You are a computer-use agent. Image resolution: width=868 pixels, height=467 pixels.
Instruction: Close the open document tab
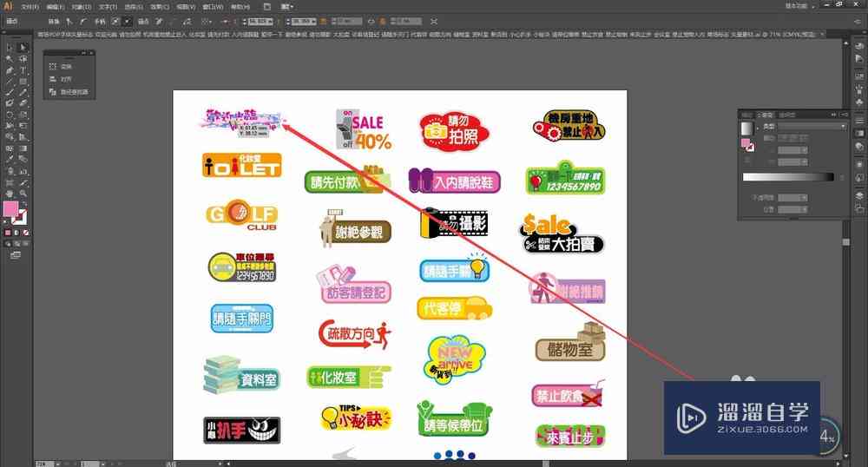point(822,35)
